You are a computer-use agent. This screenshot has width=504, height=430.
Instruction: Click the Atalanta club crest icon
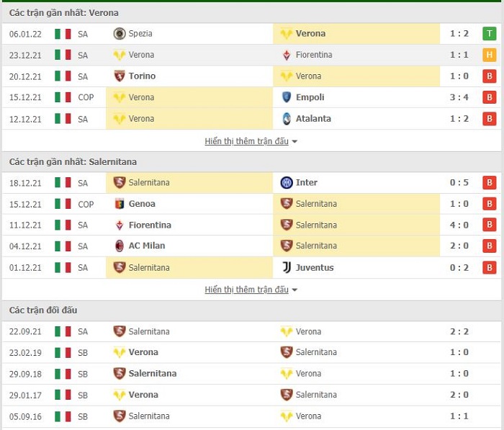tap(287, 119)
